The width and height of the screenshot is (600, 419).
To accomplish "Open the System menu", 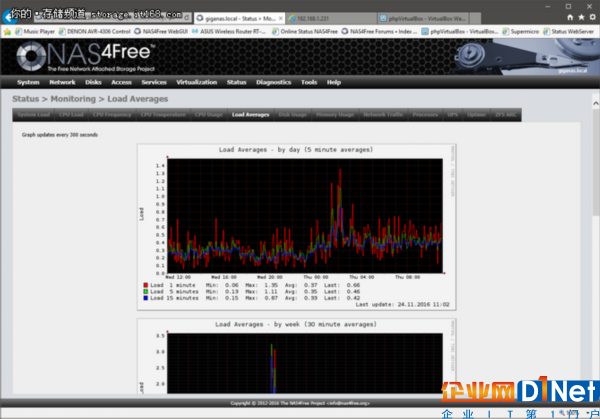I will pos(28,82).
